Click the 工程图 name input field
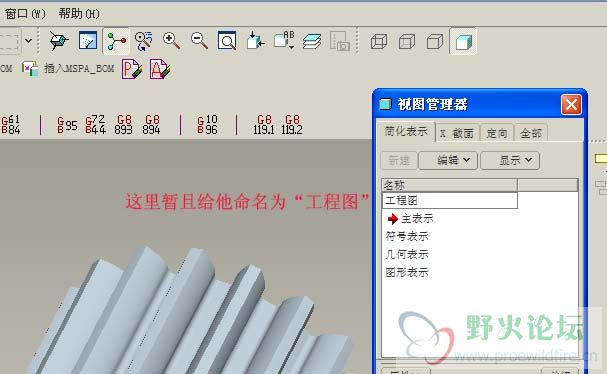The height and width of the screenshot is (374, 607). 450,200
